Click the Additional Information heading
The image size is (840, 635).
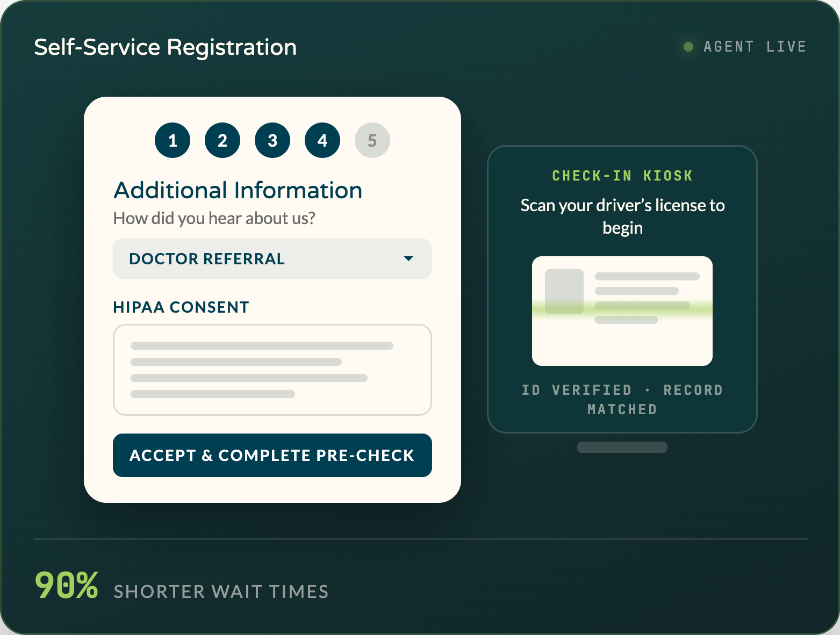238,190
